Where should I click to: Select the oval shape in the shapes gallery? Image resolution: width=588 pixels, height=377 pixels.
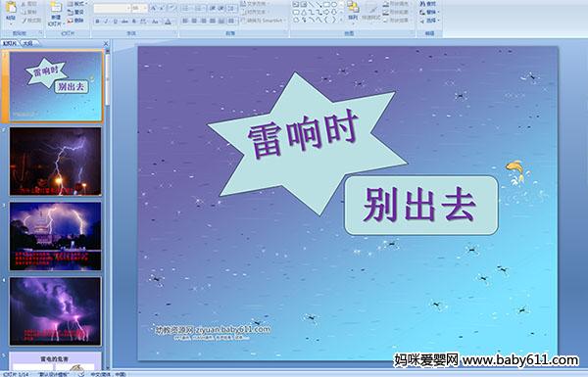coord(333,5)
